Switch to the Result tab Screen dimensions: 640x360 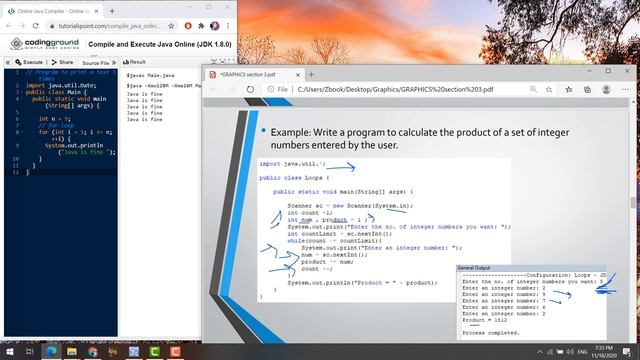point(134,62)
